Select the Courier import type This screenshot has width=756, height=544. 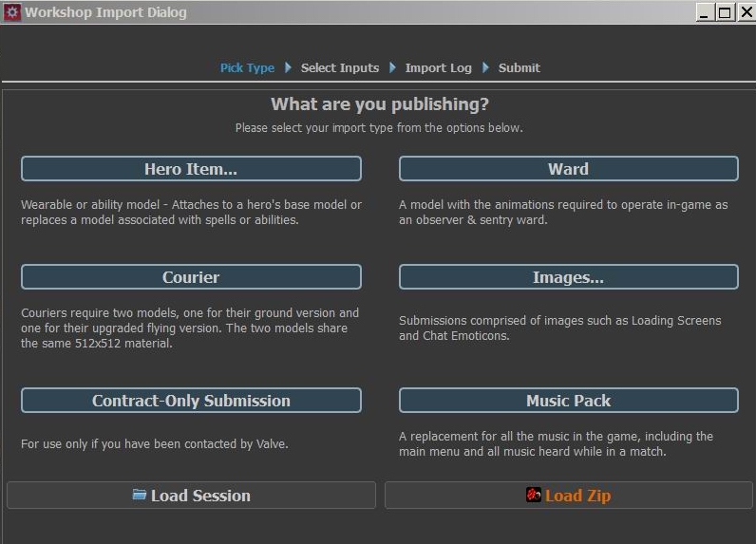[x=191, y=277]
